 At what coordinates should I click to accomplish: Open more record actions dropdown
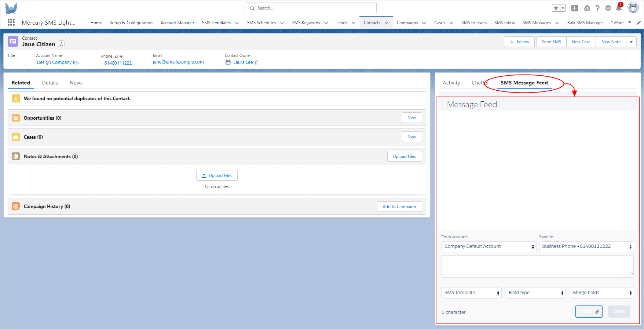coord(631,42)
